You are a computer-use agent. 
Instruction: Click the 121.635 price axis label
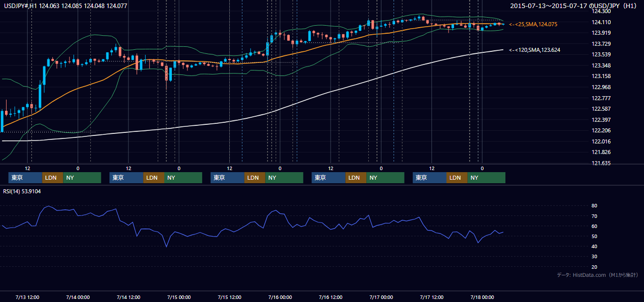[x=601, y=163]
